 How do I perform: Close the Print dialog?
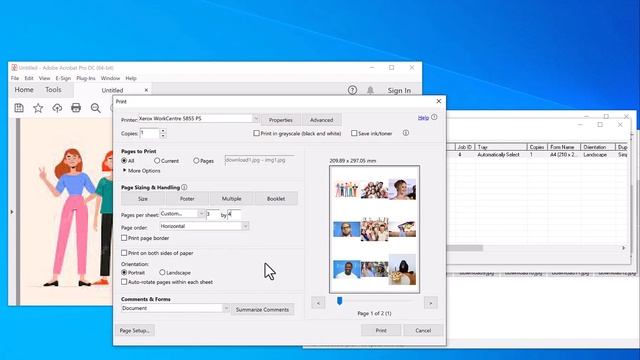439,101
